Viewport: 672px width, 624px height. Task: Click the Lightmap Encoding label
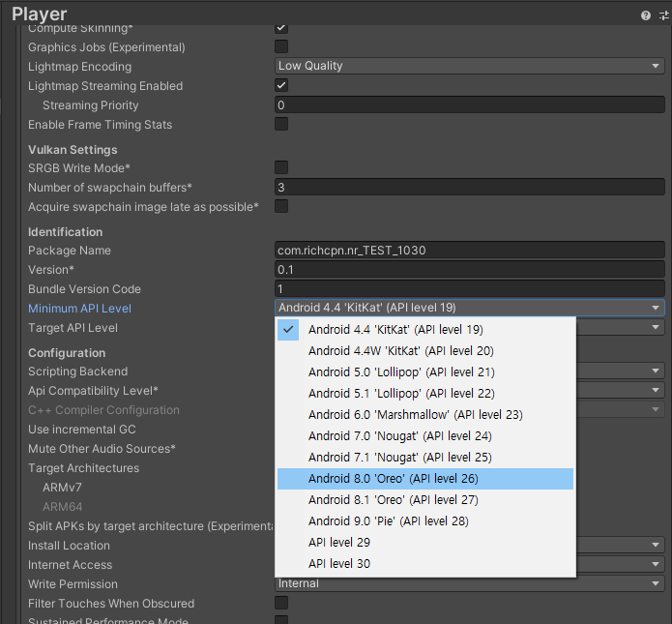pyautogui.click(x=79, y=67)
